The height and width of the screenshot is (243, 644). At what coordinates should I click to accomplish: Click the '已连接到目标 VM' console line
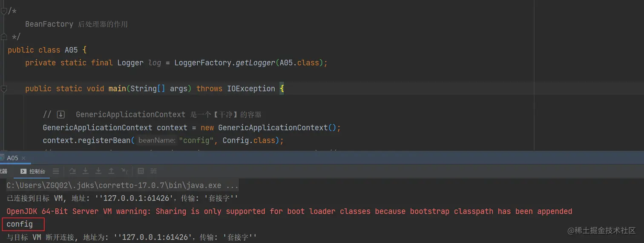pos(122,198)
